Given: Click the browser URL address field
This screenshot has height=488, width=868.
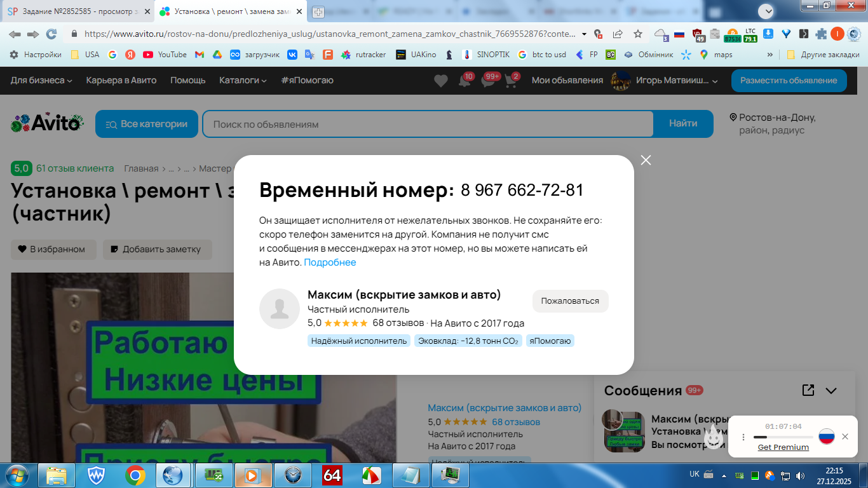Looking at the screenshot, I should pyautogui.click(x=330, y=34).
